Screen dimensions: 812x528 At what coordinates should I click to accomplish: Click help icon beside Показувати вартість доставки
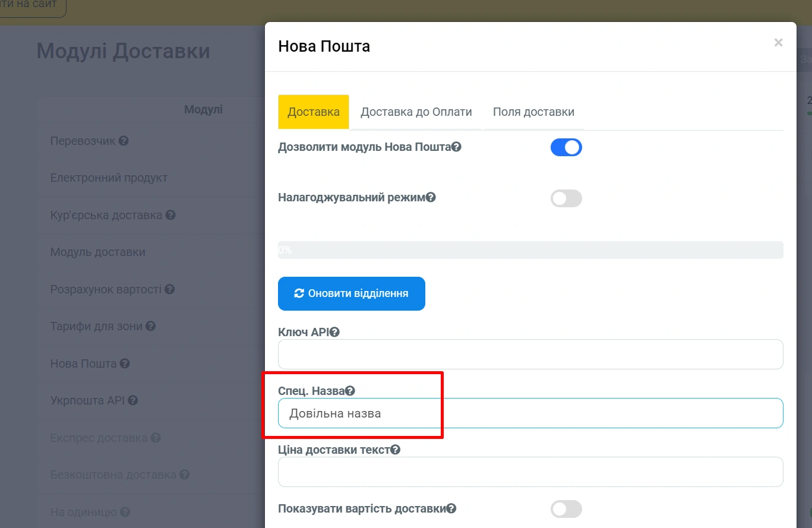[451, 508]
